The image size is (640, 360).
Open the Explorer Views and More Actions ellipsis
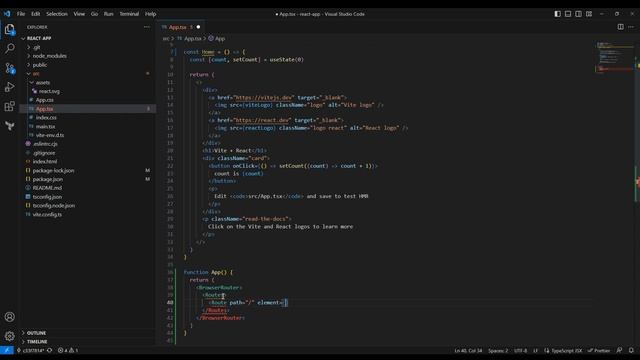(147, 27)
